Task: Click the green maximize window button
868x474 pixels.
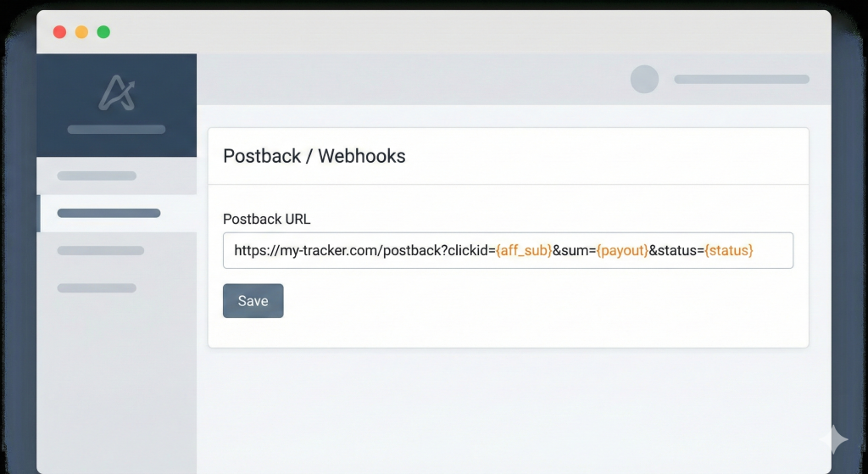Action: coord(103,32)
